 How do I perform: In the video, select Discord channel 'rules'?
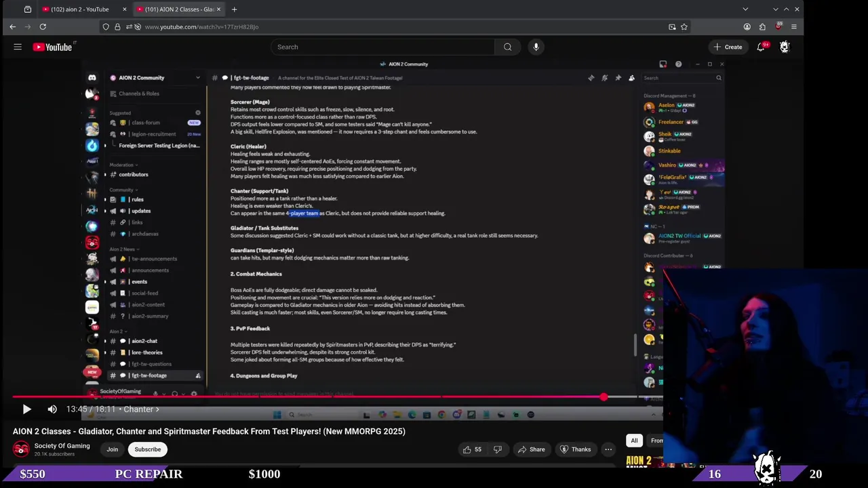coord(137,199)
